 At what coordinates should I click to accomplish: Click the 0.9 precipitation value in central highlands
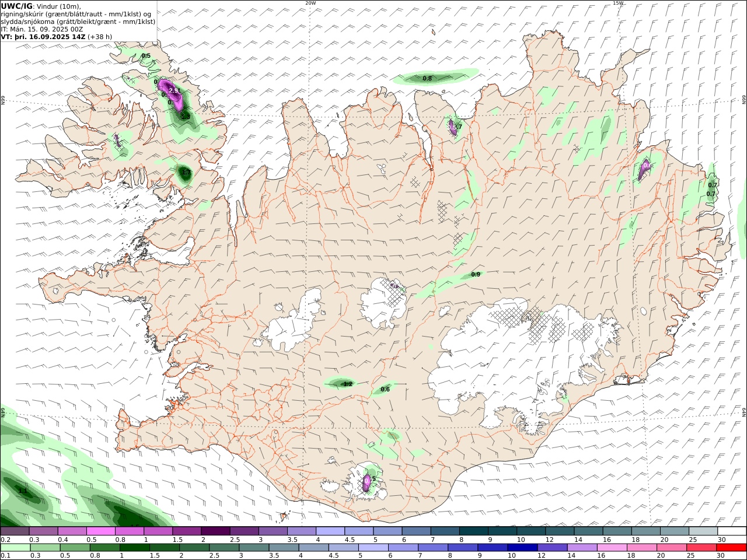coord(476,275)
